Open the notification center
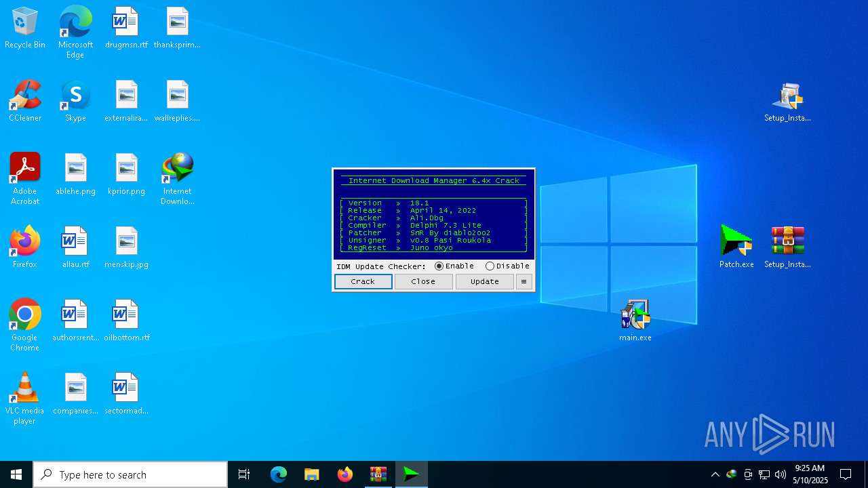This screenshot has width=868, height=488. tap(846, 474)
